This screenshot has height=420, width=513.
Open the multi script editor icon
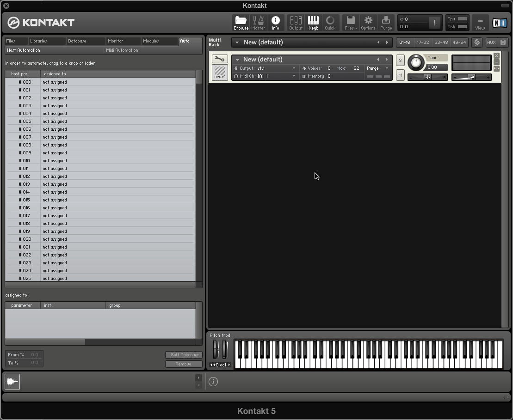tap(477, 43)
